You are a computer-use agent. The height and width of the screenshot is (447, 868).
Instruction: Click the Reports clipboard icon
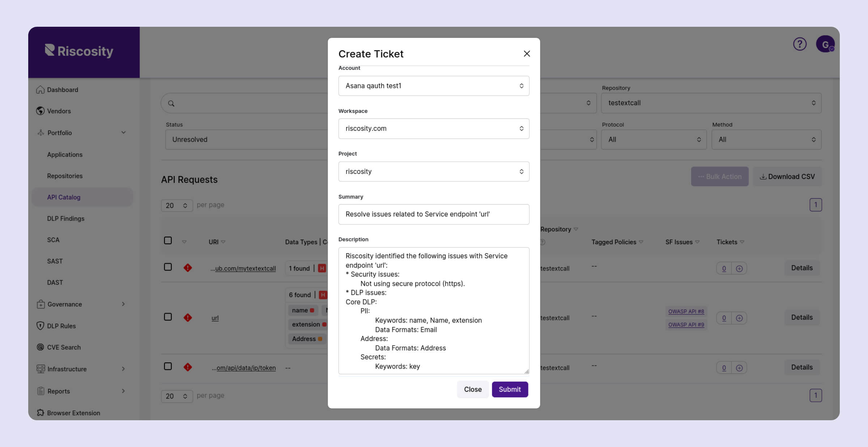41,391
